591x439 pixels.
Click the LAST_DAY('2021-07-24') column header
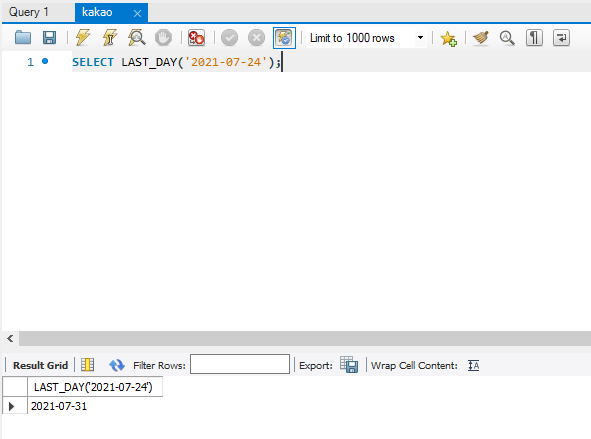pyautogui.click(x=95, y=387)
